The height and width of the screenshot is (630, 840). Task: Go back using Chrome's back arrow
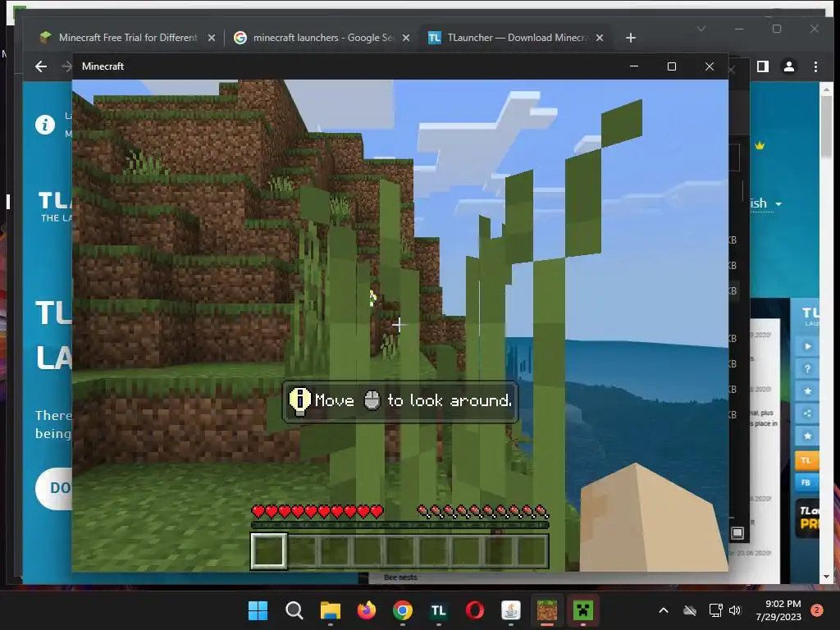[x=41, y=66]
